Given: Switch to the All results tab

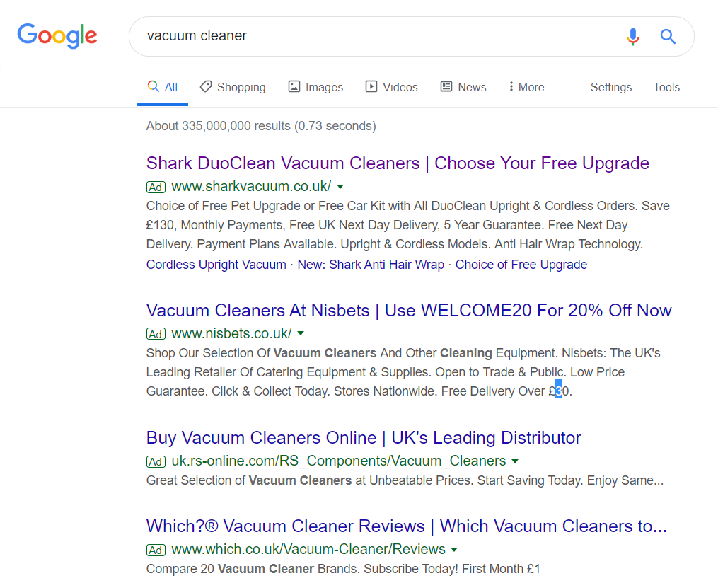Looking at the screenshot, I should tap(163, 88).
